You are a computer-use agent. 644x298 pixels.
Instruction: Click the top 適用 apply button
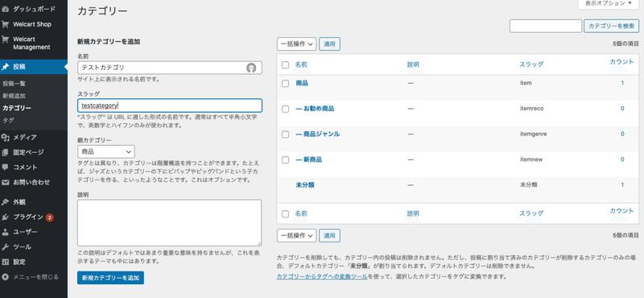click(329, 44)
